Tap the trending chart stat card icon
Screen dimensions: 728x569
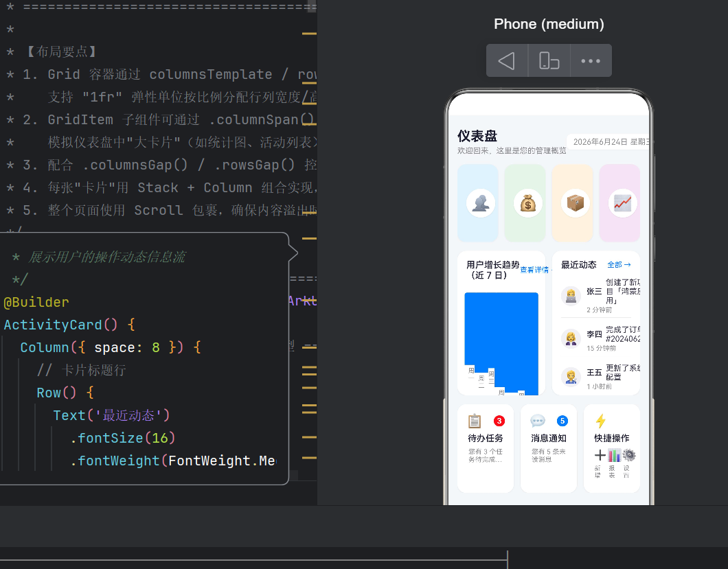point(623,203)
